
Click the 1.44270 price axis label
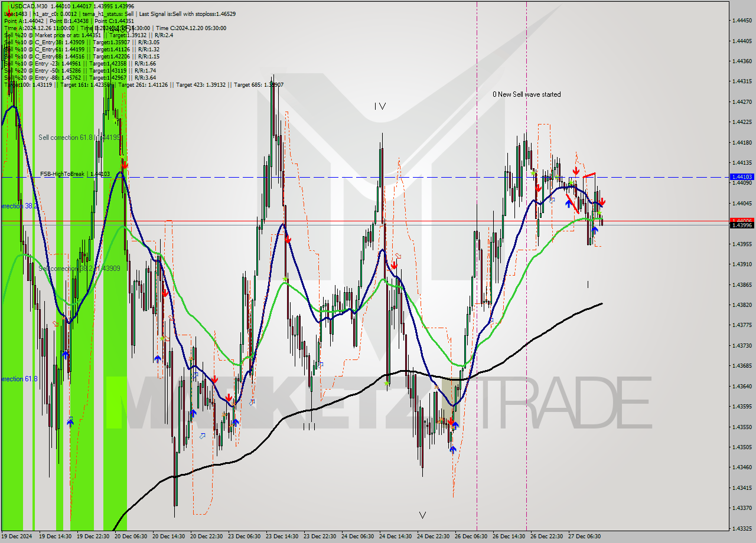pos(742,102)
